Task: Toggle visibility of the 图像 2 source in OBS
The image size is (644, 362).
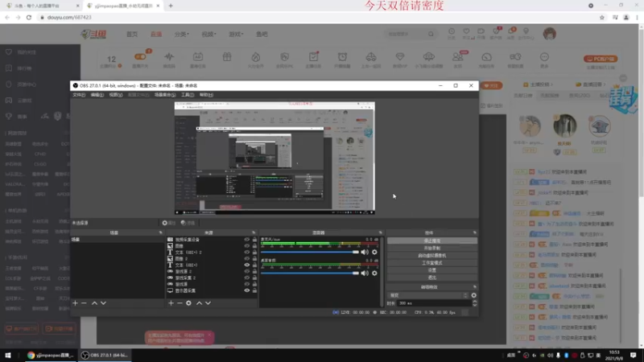Action: tap(247, 258)
